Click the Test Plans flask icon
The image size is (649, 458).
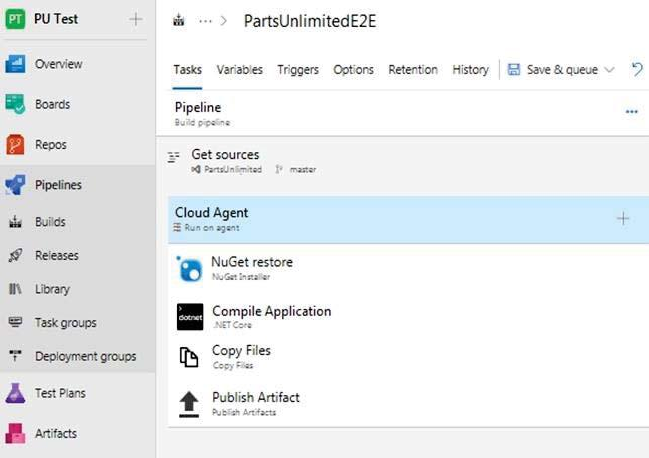point(15,393)
